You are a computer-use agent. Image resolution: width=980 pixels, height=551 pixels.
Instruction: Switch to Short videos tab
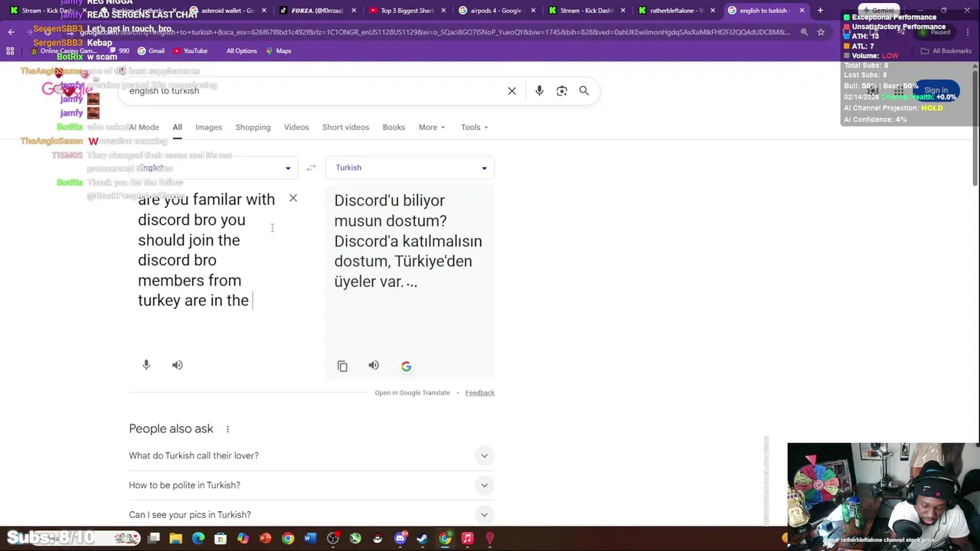coord(345,127)
